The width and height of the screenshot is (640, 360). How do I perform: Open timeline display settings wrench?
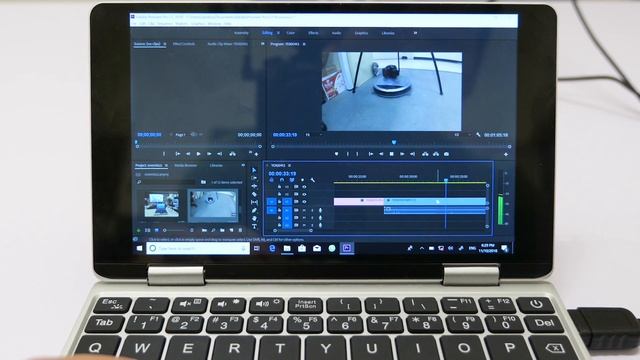click(x=313, y=180)
